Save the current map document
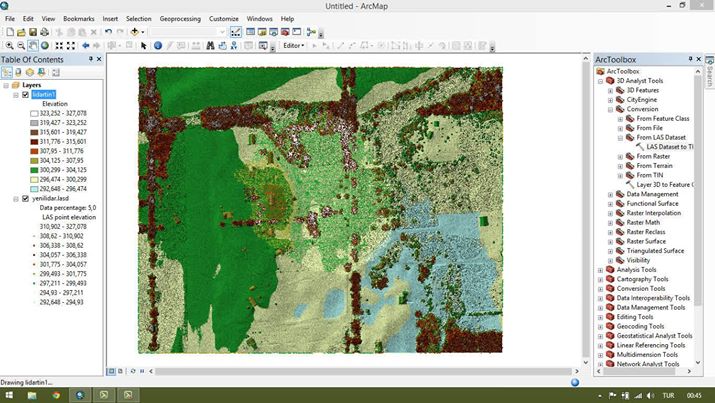715x403 pixels. pos(33,32)
